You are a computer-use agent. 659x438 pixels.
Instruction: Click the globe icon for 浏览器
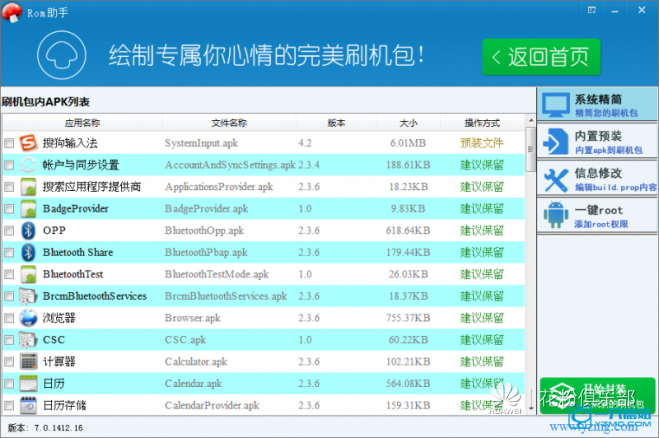coord(29,318)
